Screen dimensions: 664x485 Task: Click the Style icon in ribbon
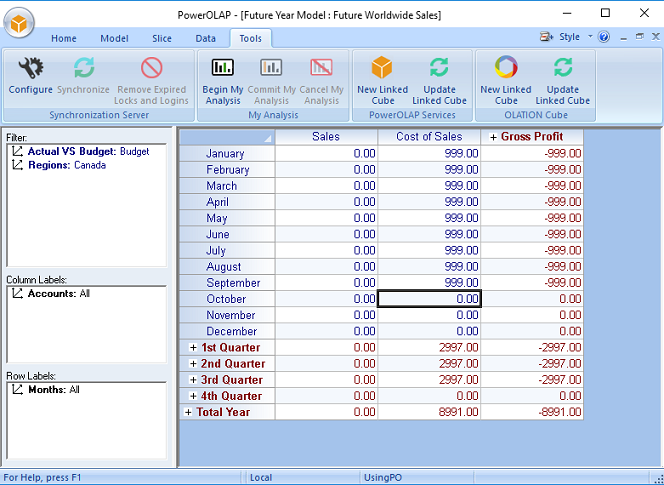pos(546,37)
